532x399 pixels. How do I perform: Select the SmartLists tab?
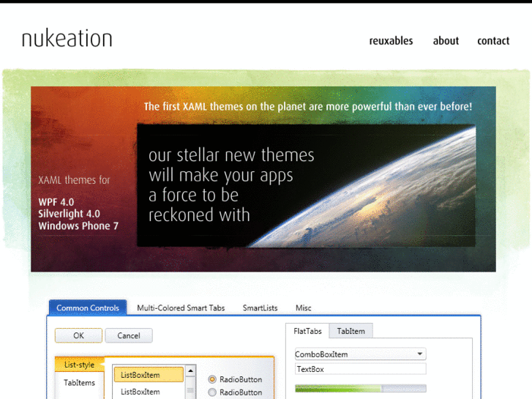(260, 308)
